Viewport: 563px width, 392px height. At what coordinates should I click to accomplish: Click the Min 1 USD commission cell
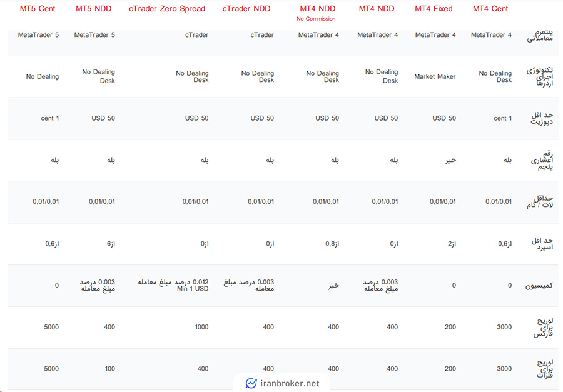tap(173, 286)
